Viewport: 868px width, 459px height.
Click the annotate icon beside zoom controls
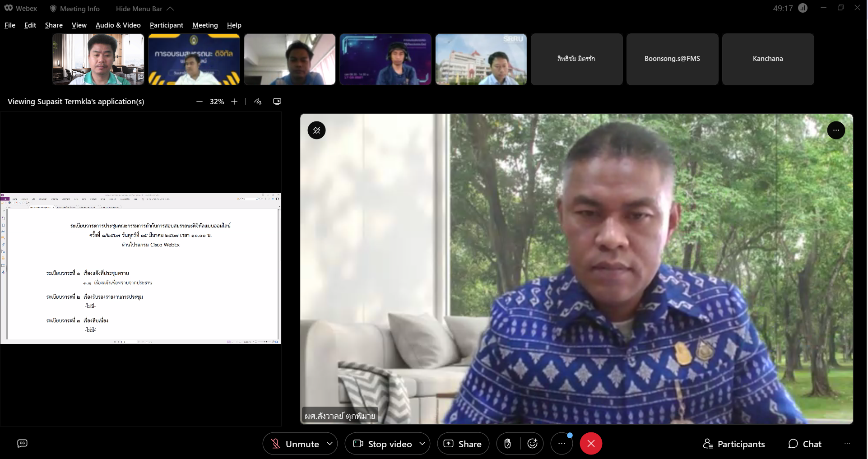[x=258, y=102]
